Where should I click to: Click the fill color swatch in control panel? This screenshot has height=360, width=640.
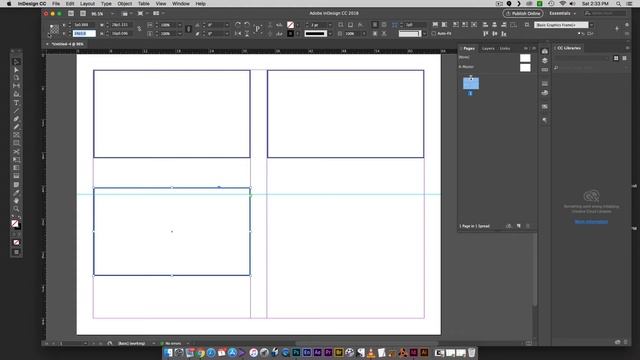(290, 25)
